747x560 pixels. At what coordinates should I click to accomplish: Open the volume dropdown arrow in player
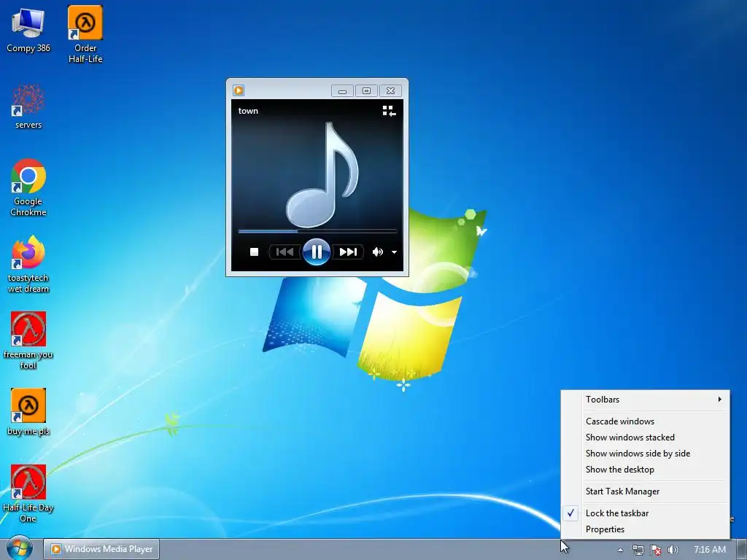pos(395,252)
